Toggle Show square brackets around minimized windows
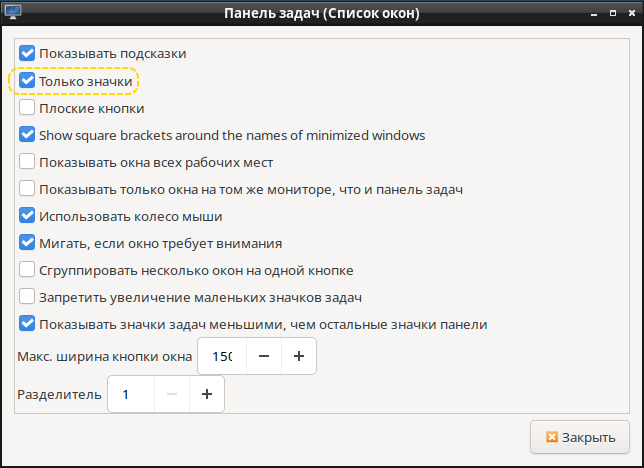 point(27,135)
